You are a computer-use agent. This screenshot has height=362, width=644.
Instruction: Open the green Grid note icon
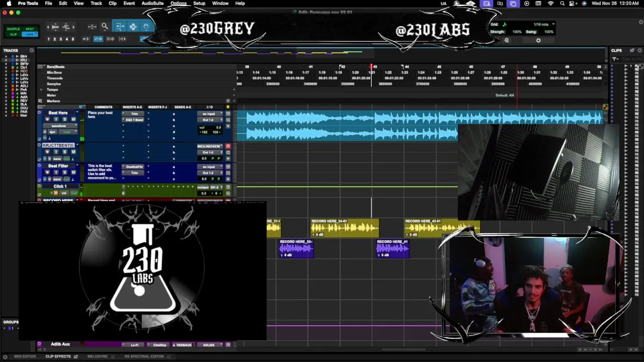point(505,24)
